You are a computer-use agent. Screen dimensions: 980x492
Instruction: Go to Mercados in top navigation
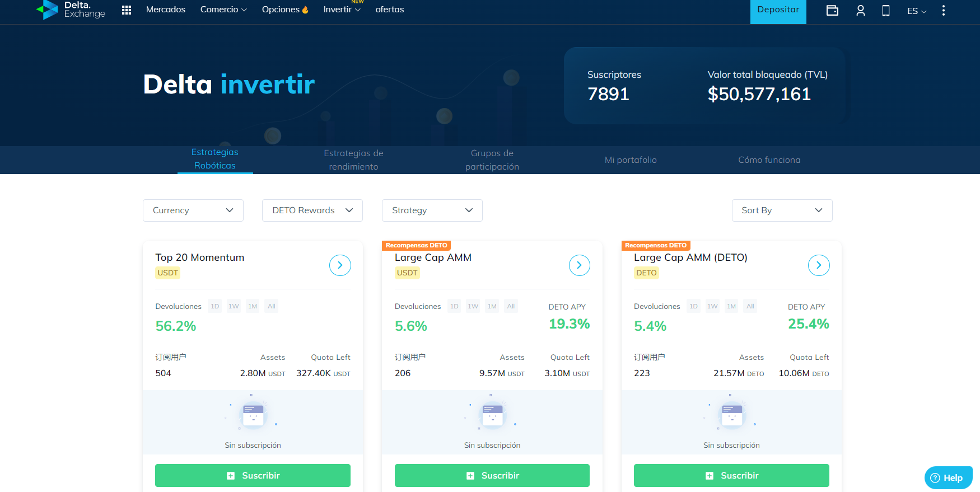point(166,10)
